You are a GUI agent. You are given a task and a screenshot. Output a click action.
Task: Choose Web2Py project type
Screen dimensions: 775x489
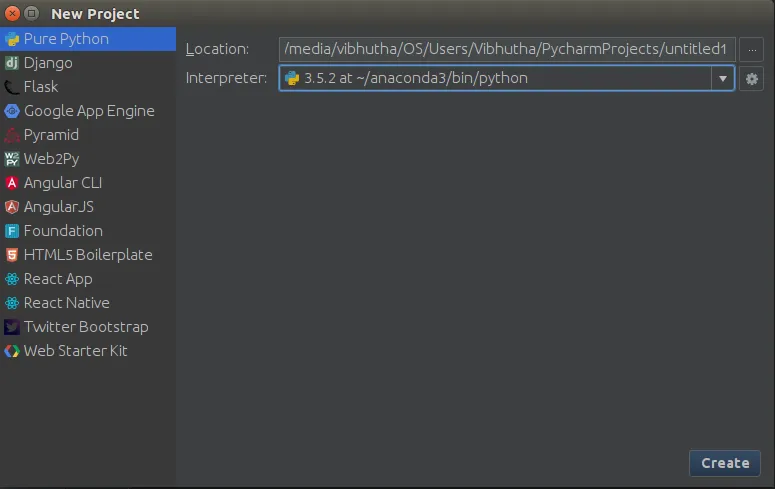(88, 159)
